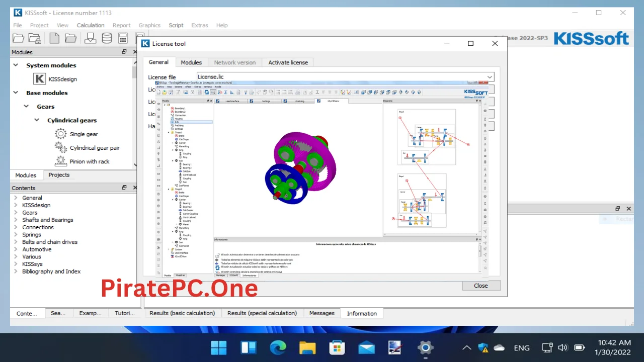Click the ENG language indicator
644x362 pixels.
point(522,347)
